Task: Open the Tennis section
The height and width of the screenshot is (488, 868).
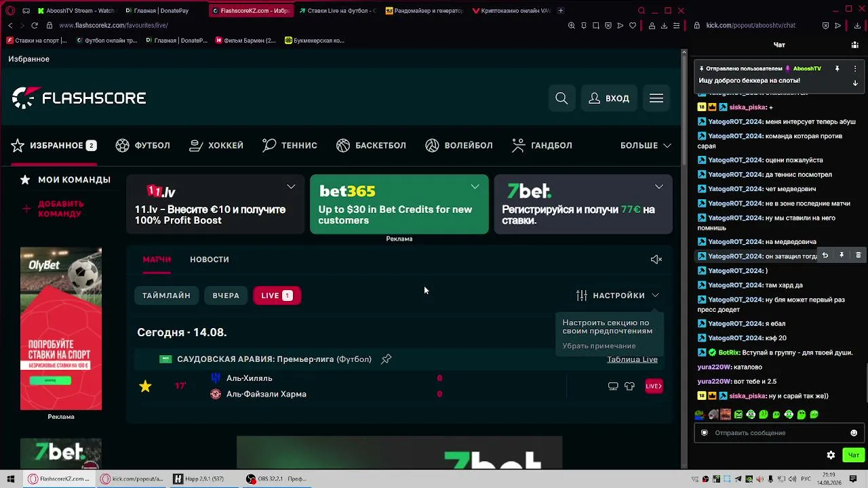Action: point(290,146)
